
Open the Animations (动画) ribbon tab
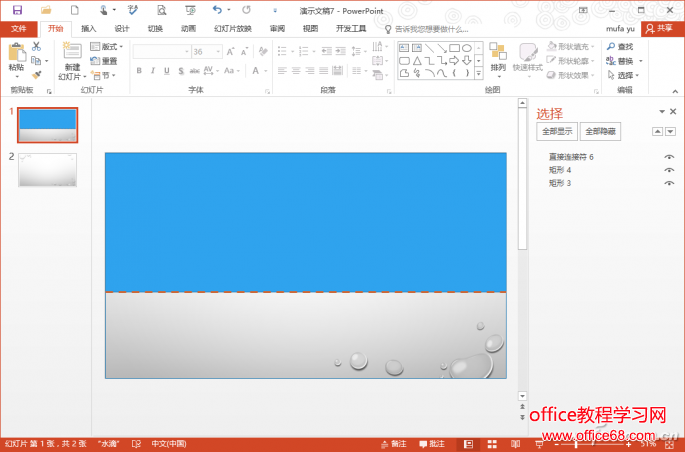coord(188,29)
